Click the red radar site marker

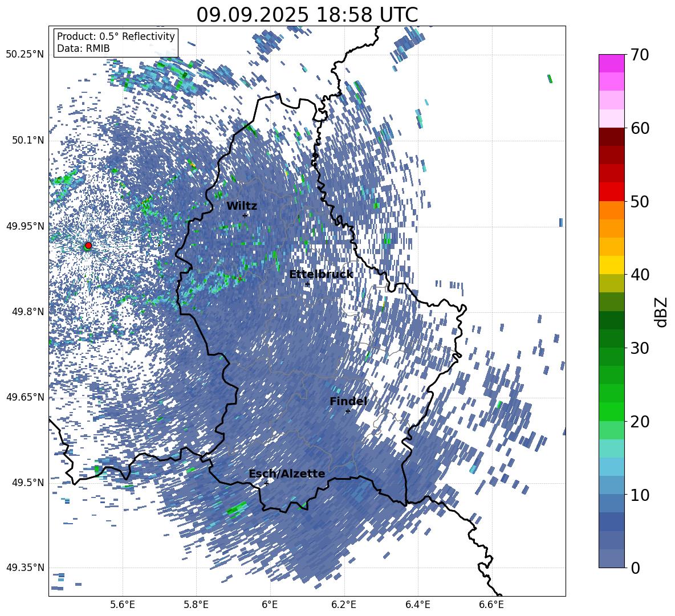coord(88,245)
